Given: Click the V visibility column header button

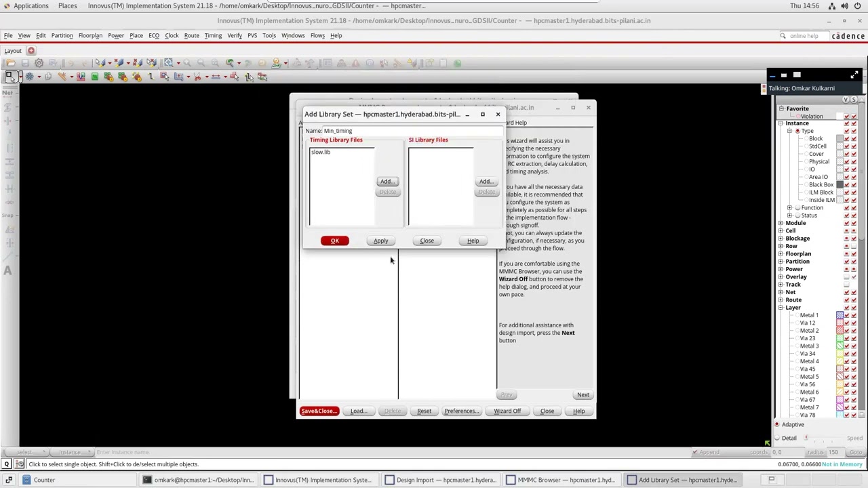Looking at the screenshot, I should point(846,100).
